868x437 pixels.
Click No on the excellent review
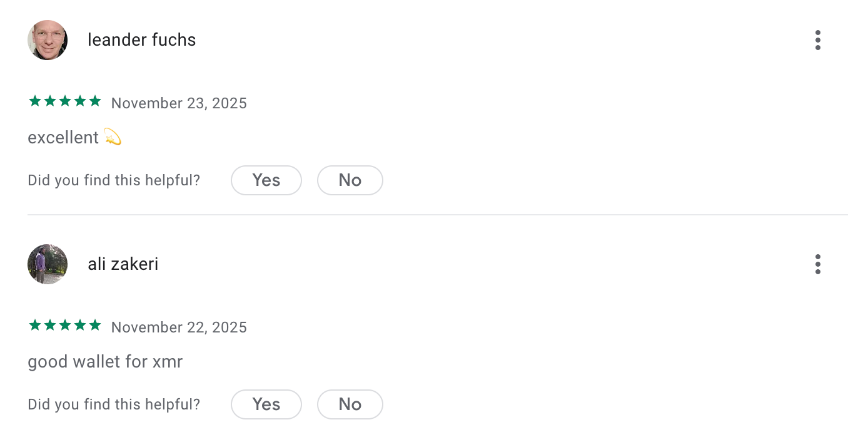pyautogui.click(x=350, y=180)
